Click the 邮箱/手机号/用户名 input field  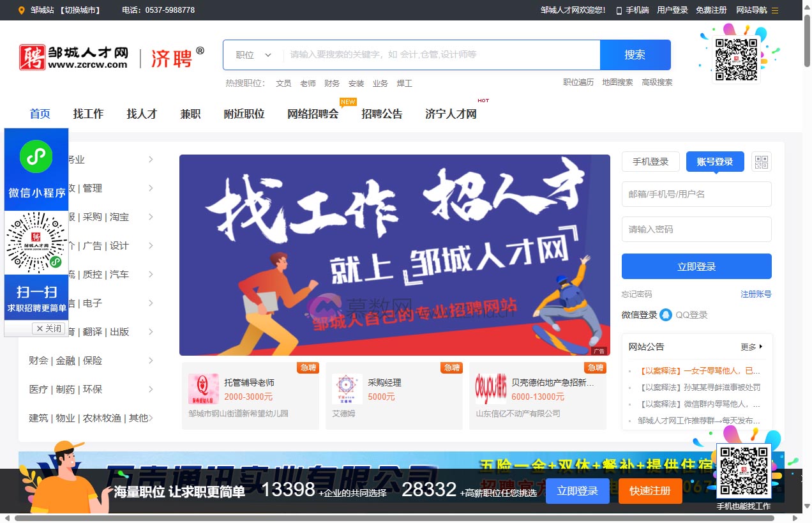696,194
